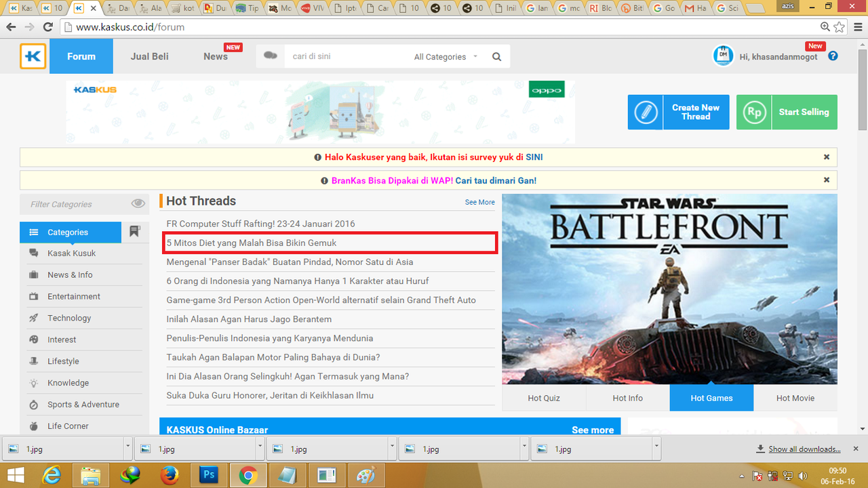The height and width of the screenshot is (488, 868).
Task: Switch to the Hot Quiz tab
Action: [544, 398]
